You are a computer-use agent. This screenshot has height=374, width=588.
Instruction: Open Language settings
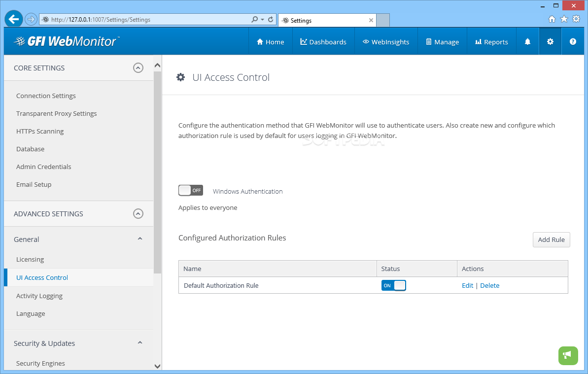(31, 314)
